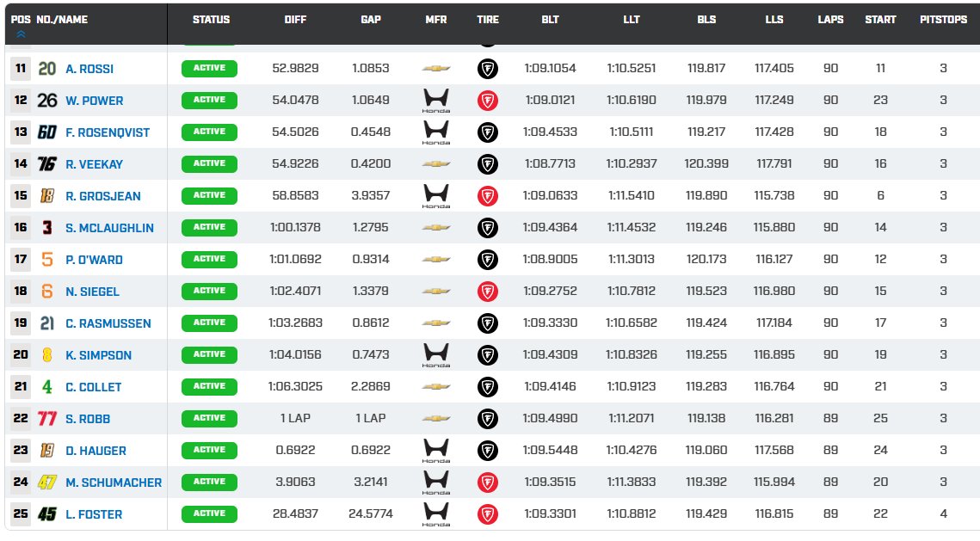Screen dimensions: 980x541
Task: Click the black Firestone tire icon for C. Collet
Action: click(488, 387)
